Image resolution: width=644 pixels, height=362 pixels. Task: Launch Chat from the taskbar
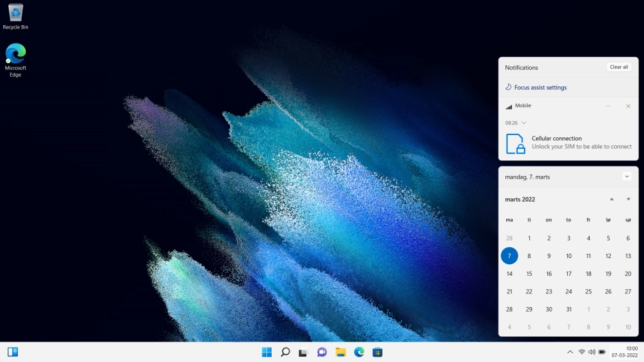click(322, 352)
